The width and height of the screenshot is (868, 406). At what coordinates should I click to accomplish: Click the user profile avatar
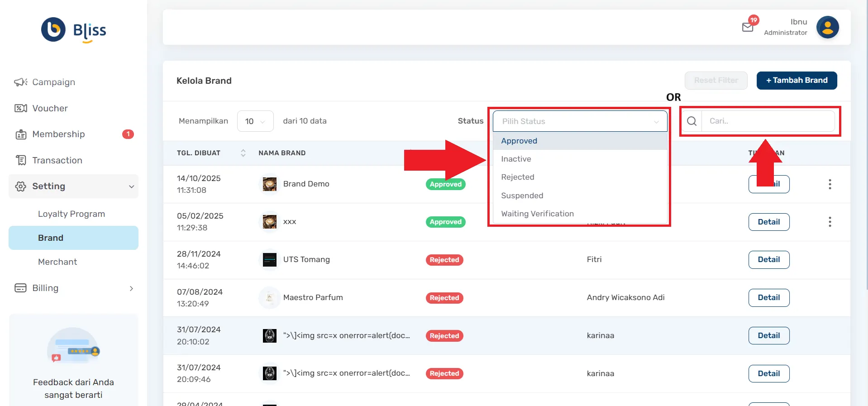point(827,28)
